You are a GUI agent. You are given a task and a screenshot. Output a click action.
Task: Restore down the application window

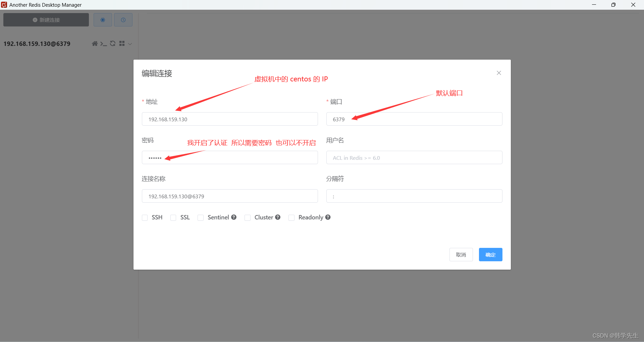613,5
